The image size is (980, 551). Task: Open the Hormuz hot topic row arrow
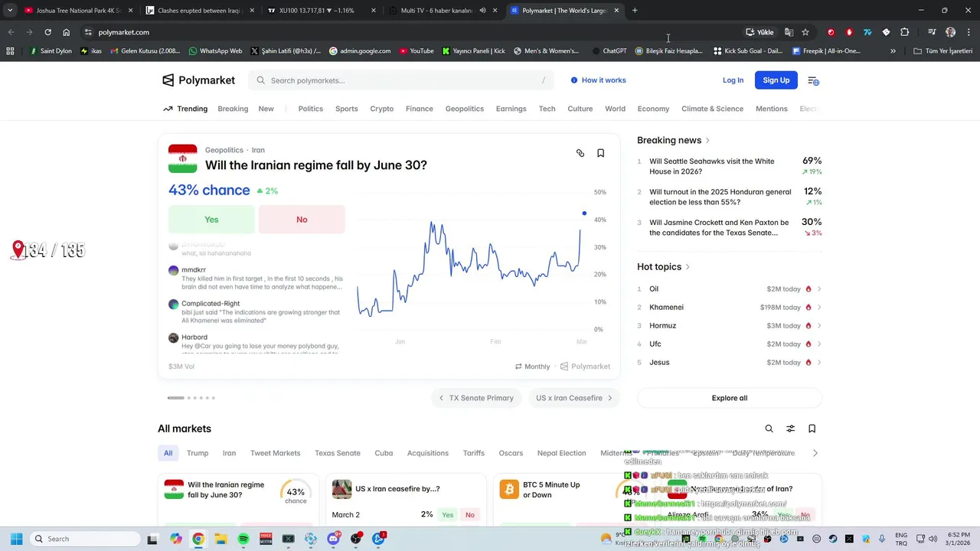pyautogui.click(x=819, y=326)
